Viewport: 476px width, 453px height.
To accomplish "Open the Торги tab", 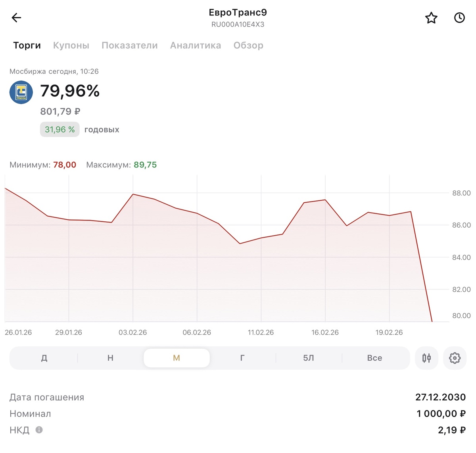I will pyautogui.click(x=27, y=45).
